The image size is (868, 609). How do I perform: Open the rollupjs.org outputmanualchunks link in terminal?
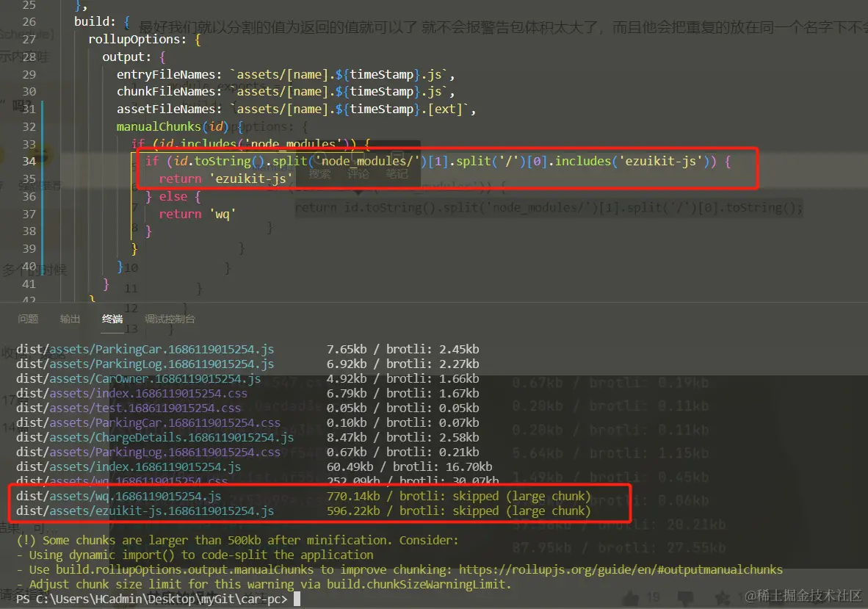[621, 569]
